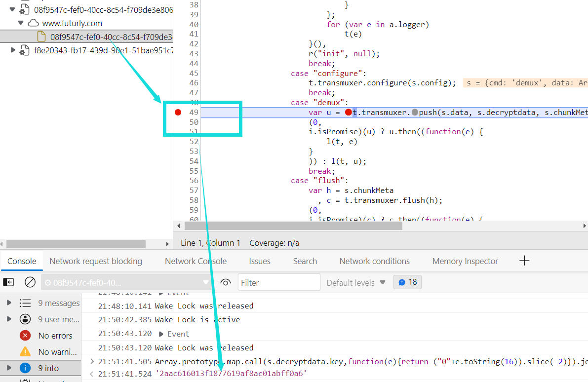Click the console Filter input field
This screenshot has width=588, height=382.
279,282
